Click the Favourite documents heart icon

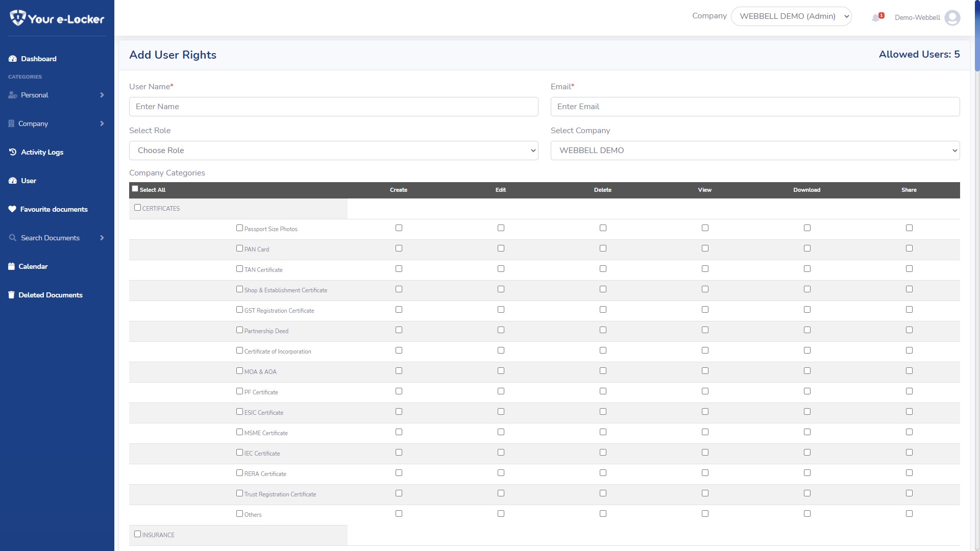pyautogui.click(x=12, y=209)
